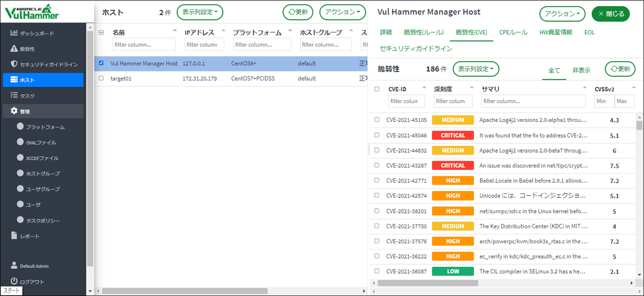Toggle select-all checkbox in CVE table header

377,89
